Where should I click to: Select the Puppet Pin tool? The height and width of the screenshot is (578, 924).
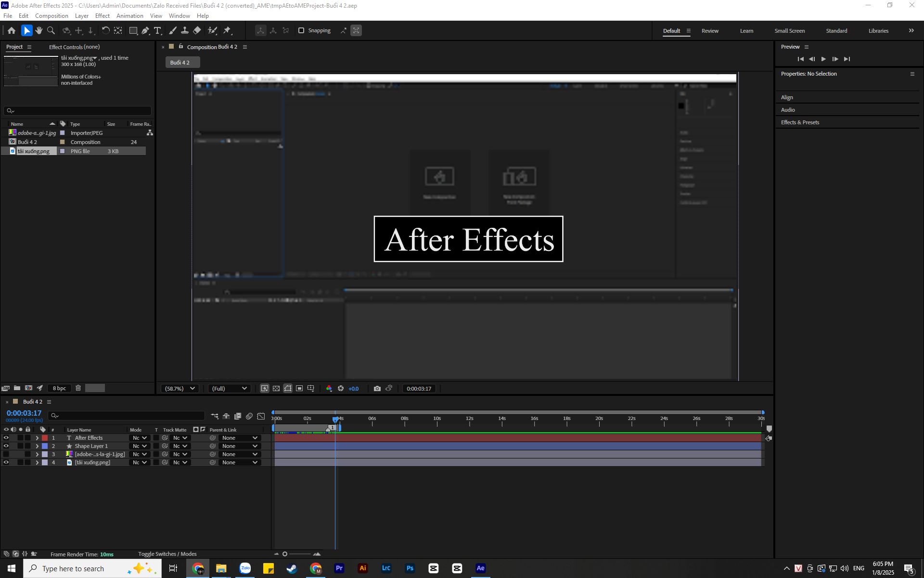227,30
